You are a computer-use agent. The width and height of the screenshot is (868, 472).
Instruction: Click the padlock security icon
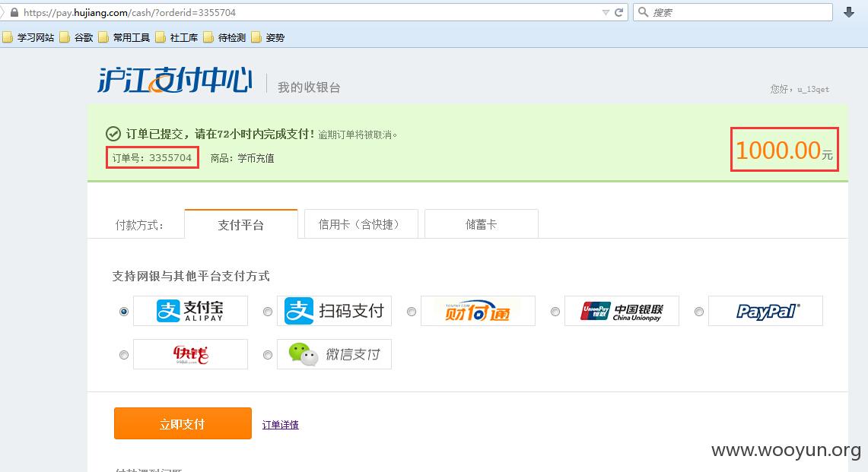pyautogui.click(x=14, y=12)
